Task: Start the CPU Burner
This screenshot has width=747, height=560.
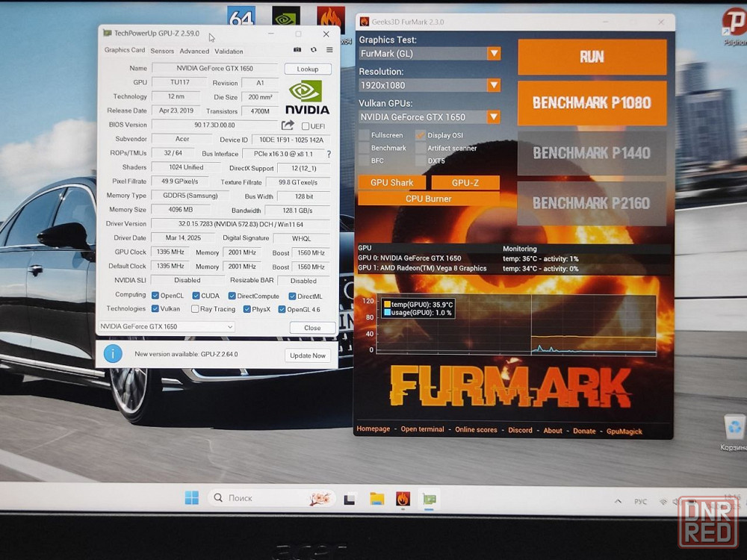Action: [429, 199]
